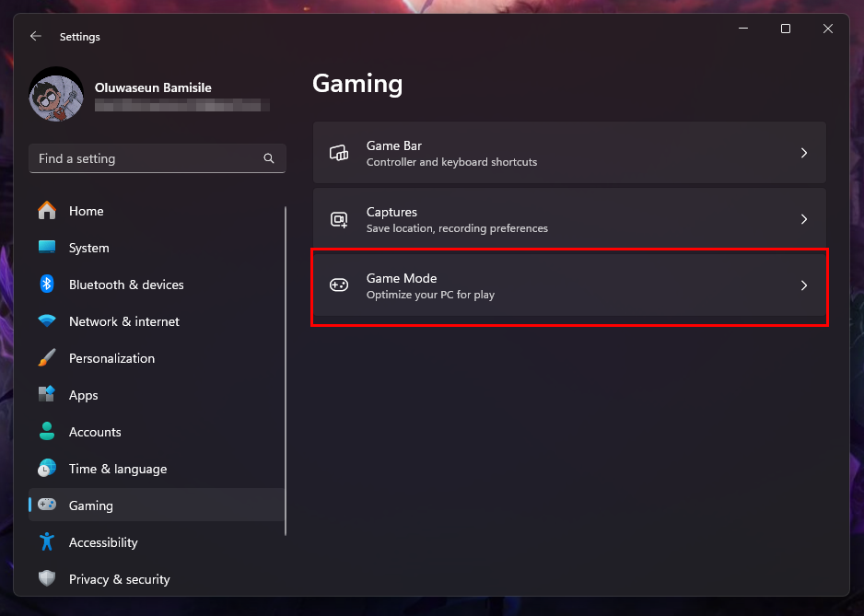Click the Gaming page heading
The width and height of the screenshot is (864, 616).
point(357,85)
